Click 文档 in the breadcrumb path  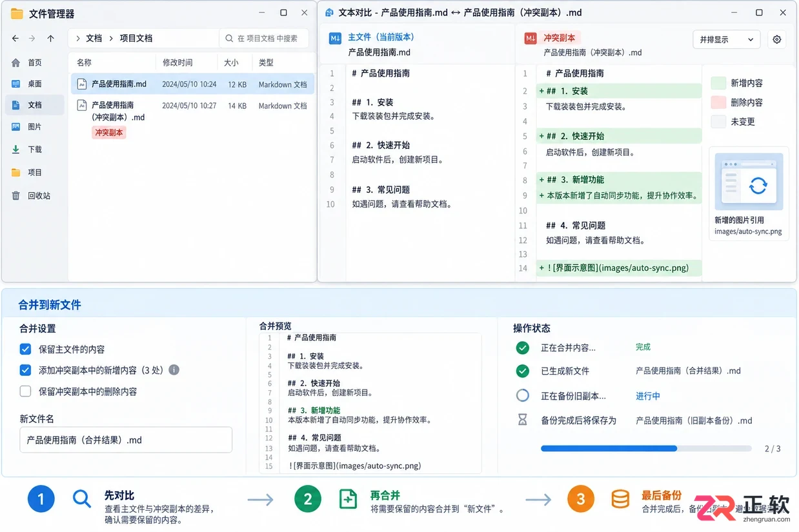coord(94,38)
